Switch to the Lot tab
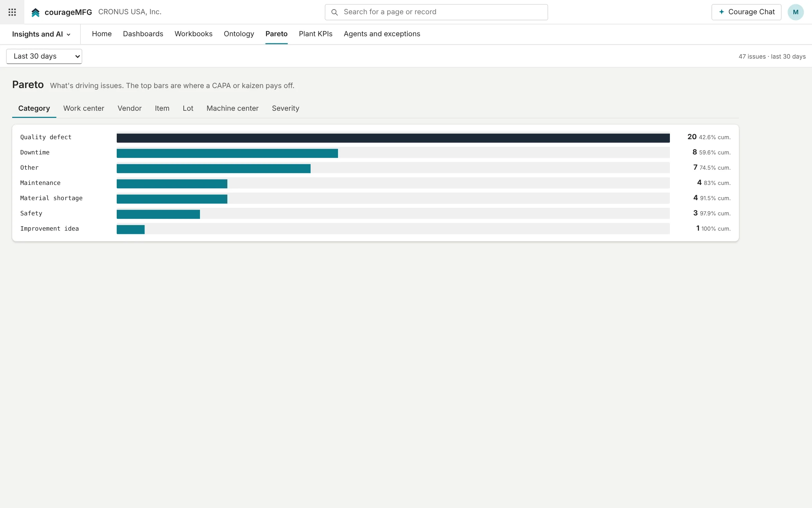 [188, 108]
